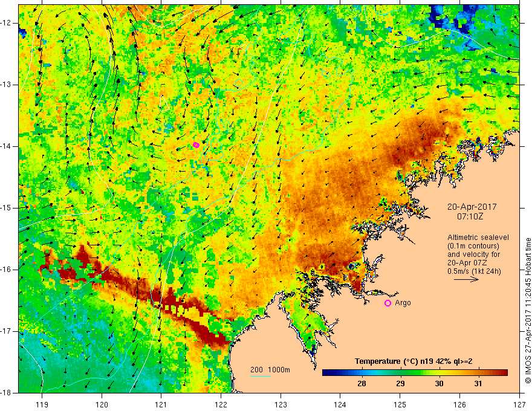Click the '07:10Z' time label
532x411 pixels.
[470, 216]
